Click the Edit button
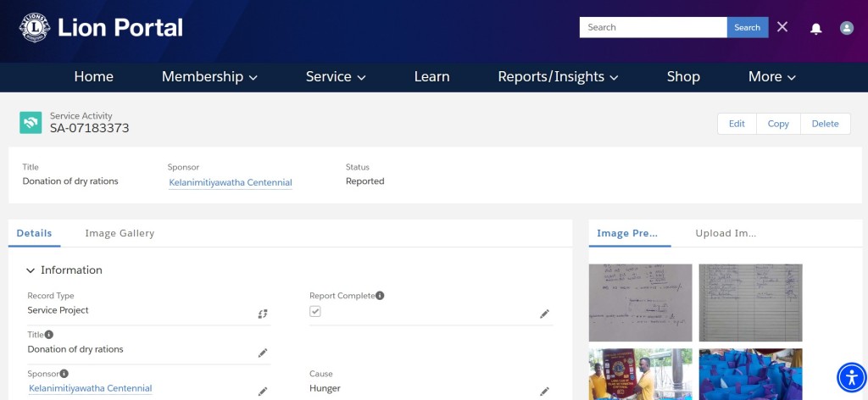The height and width of the screenshot is (400, 868). (737, 124)
